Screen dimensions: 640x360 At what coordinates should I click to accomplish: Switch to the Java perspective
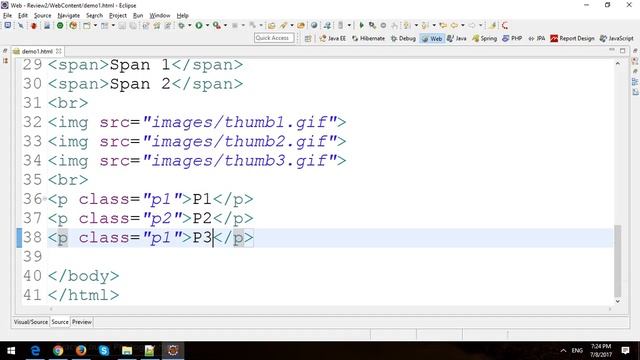pyautogui.click(x=456, y=38)
